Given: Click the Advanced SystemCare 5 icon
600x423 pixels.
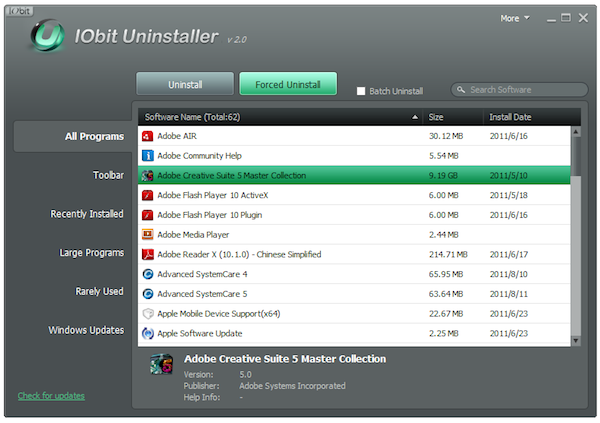Looking at the screenshot, I should point(147,294).
